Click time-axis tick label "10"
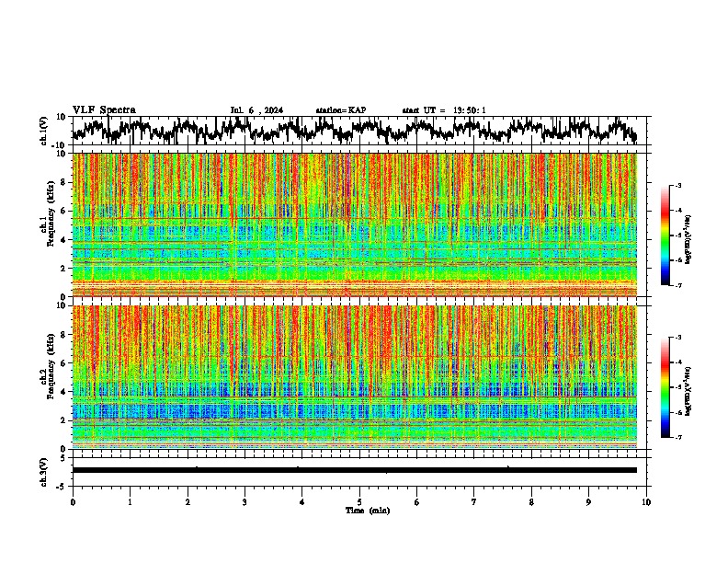 646,502
